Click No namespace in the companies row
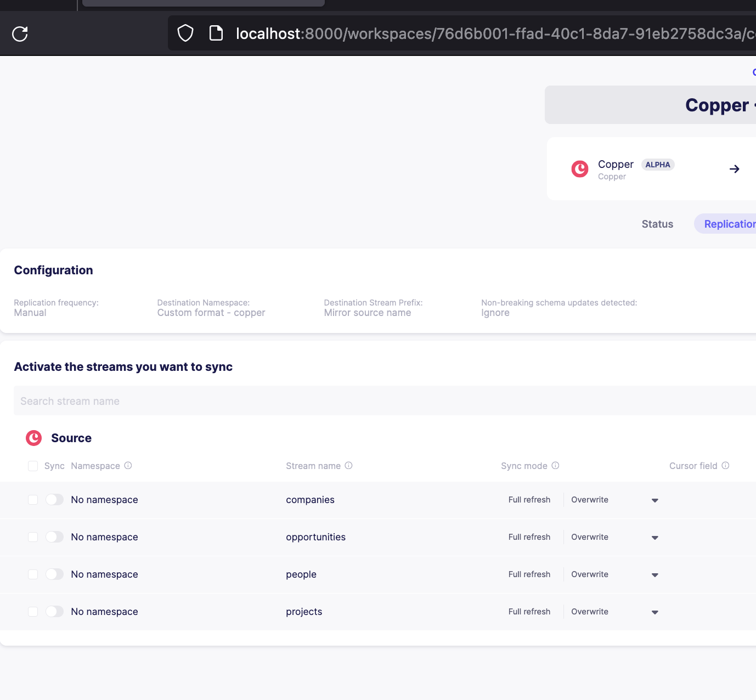The height and width of the screenshot is (700, 756). tap(104, 500)
